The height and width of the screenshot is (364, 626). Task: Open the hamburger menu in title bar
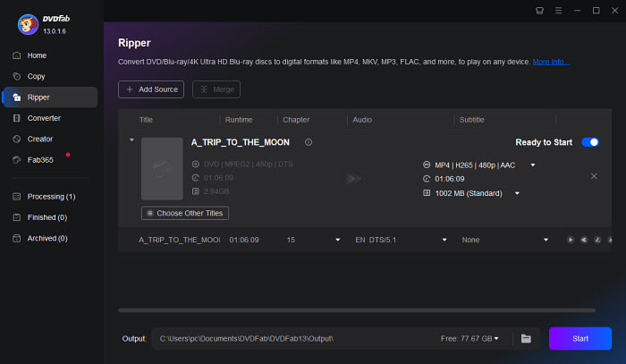point(558,11)
